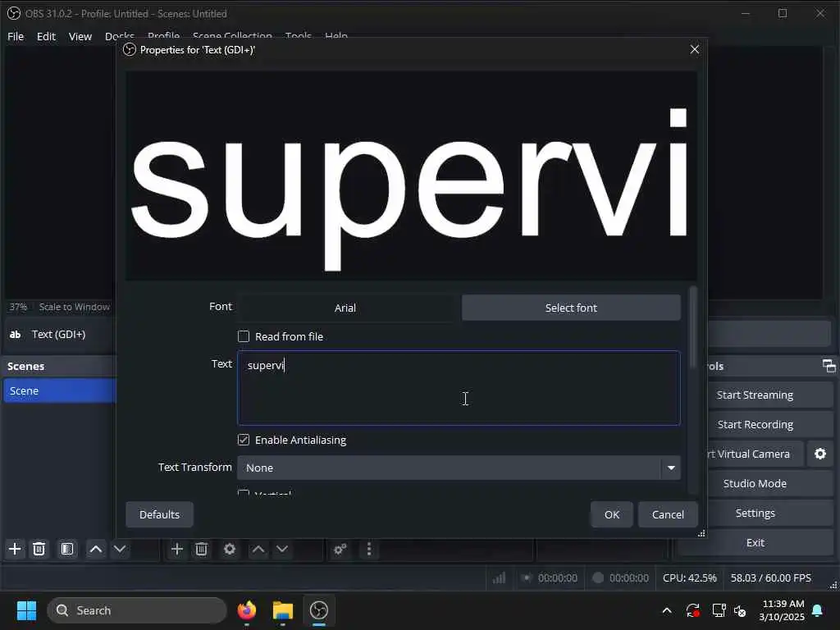Viewport: 840px width, 630px height.
Task: Click the Exit button in Controls
Action: tap(755, 542)
